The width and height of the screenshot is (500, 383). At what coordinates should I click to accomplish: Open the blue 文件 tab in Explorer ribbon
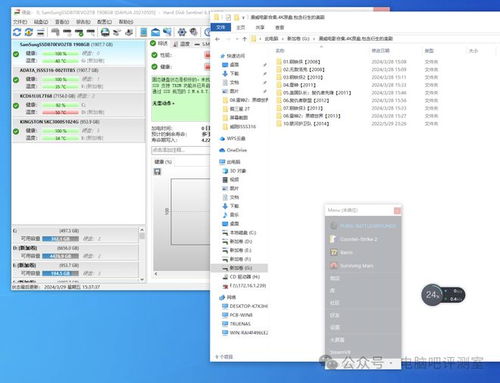click(x=221, y=27)
